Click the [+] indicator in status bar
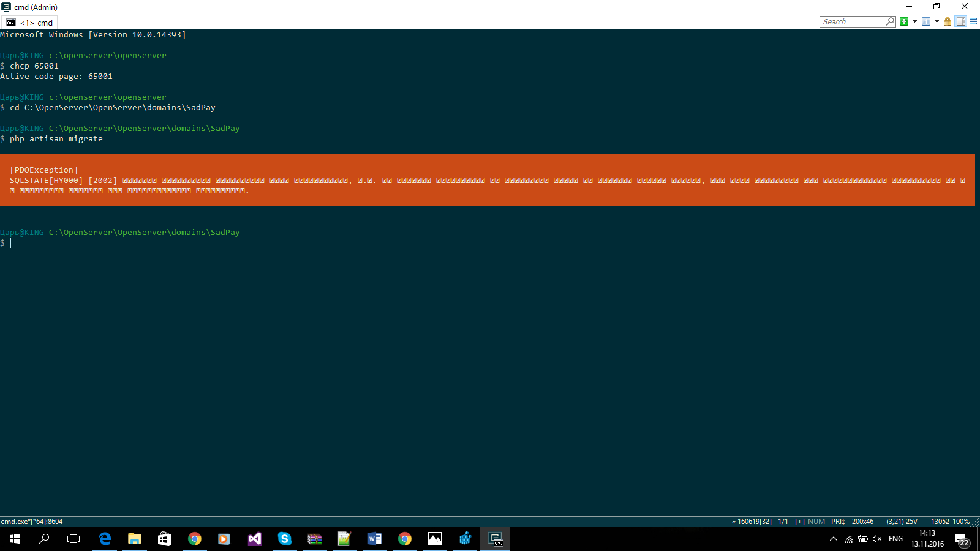This screenshot has width=980, height=551. [x=800, y=522]
